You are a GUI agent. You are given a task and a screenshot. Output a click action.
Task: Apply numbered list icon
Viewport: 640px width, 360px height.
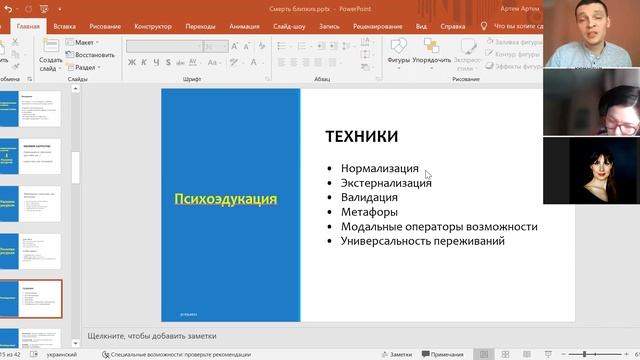[x=302, y=46]
